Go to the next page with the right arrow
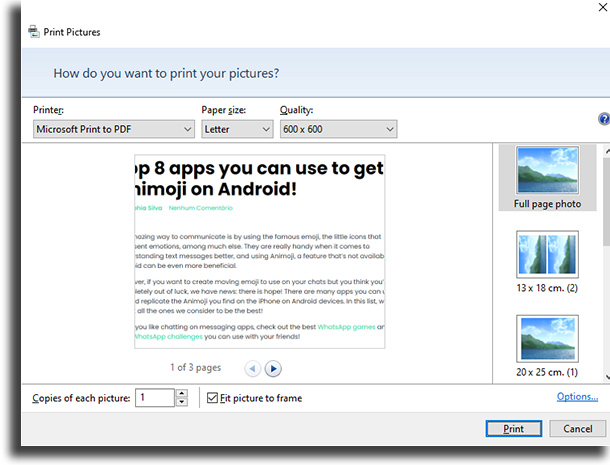610x465 pixels. pyautogui.click(x=273, y=368)
